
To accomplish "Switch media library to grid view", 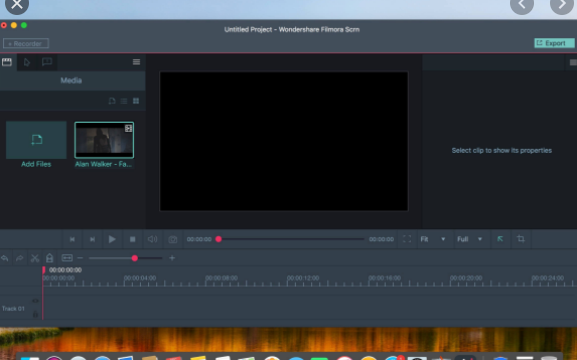I will (136, 101).
